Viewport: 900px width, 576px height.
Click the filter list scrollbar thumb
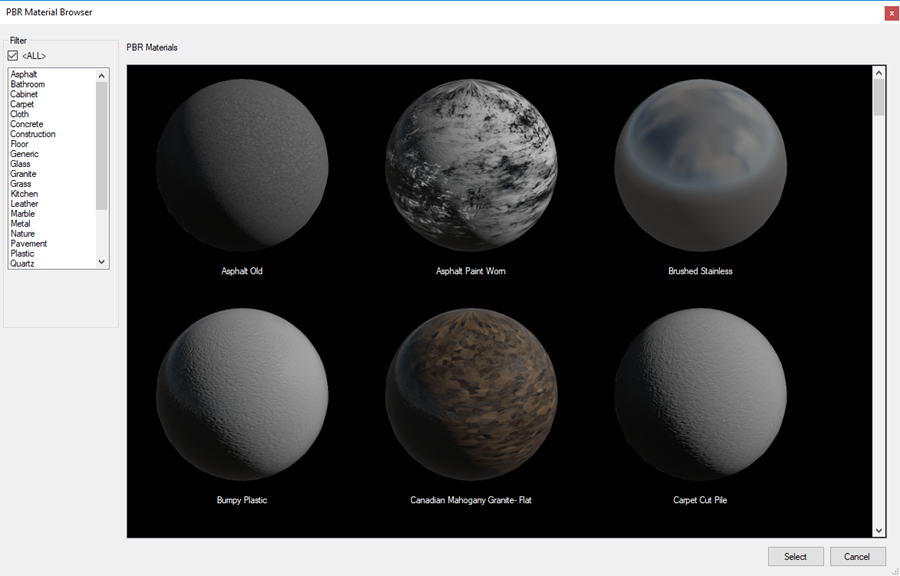click(x=102, y=146)
